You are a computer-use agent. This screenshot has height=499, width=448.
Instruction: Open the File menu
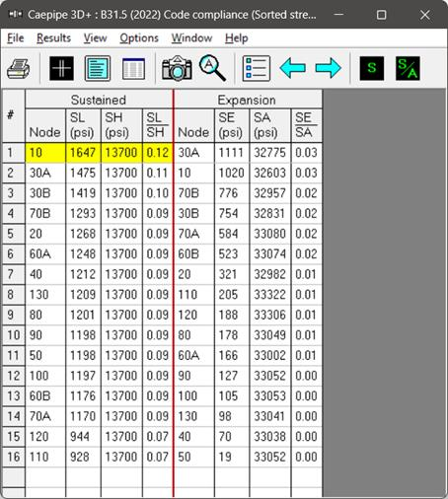(x=16, y=38)
